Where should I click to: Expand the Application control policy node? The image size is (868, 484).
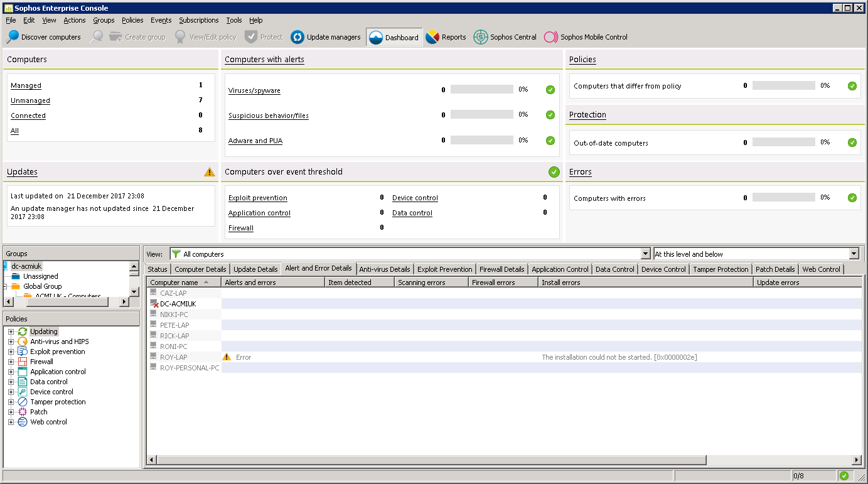[11, 372]
